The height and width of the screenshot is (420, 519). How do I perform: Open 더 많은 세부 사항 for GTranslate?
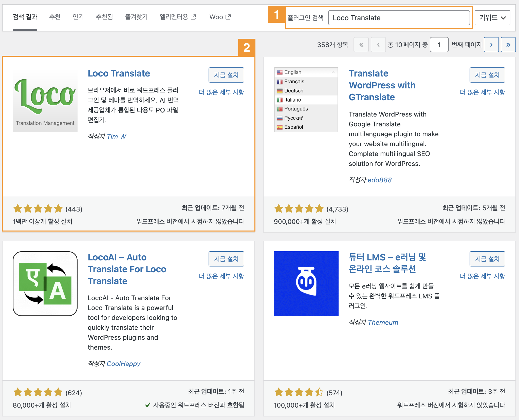click(x=482, y=92)
